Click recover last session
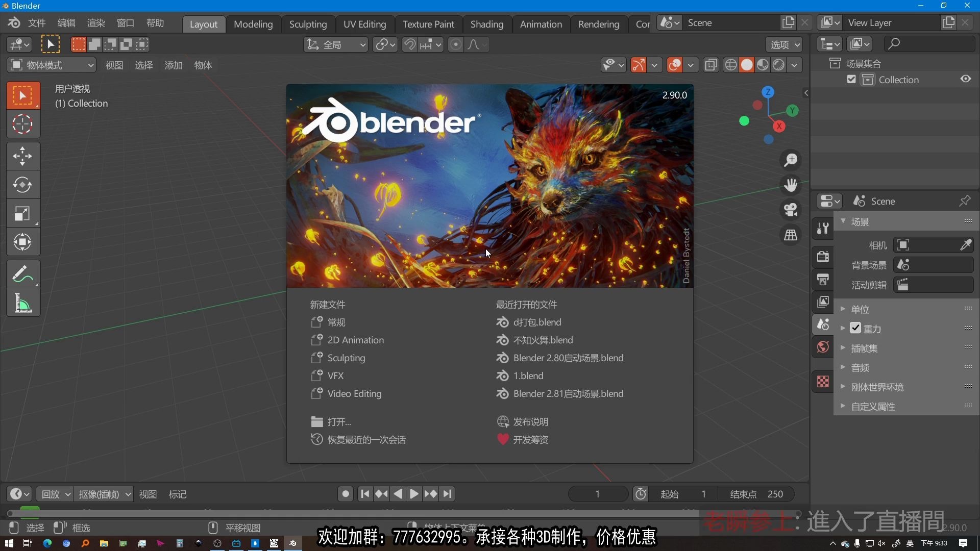The image size is (980, 551). click(x=358, y=439)
